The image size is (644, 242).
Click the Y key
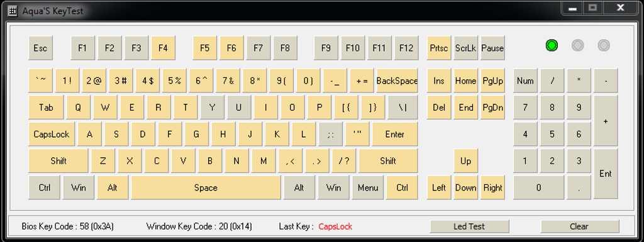tap(212, 107)
